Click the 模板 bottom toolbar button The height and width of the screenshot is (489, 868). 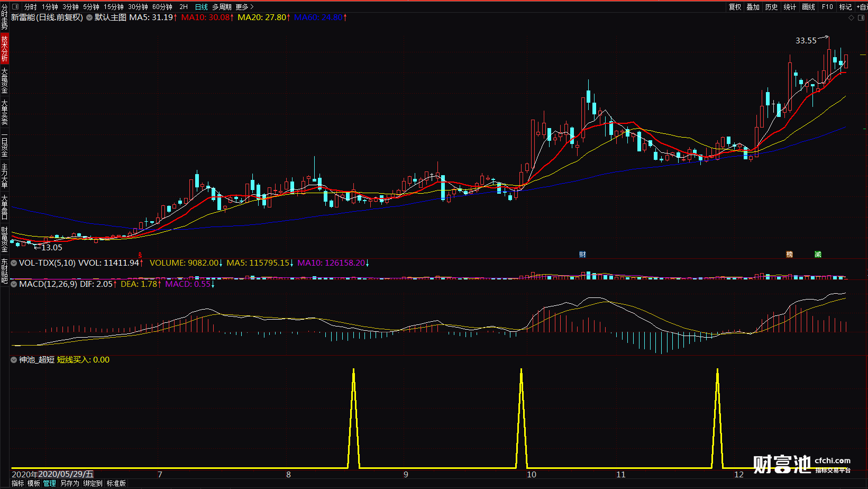click(x=34, y=484)
